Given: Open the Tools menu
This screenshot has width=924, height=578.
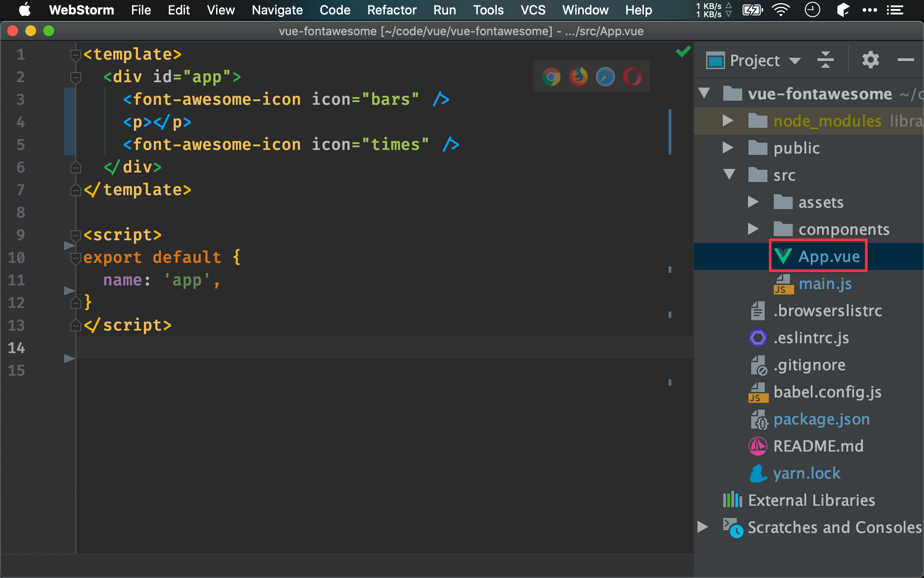Looking at the screenshot, I should pyautogui.click(x=488, y=10).
